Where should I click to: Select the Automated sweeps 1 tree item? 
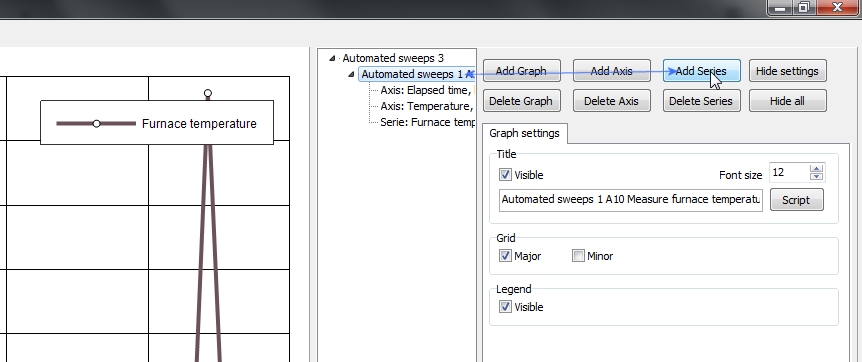tap(416, 74)
